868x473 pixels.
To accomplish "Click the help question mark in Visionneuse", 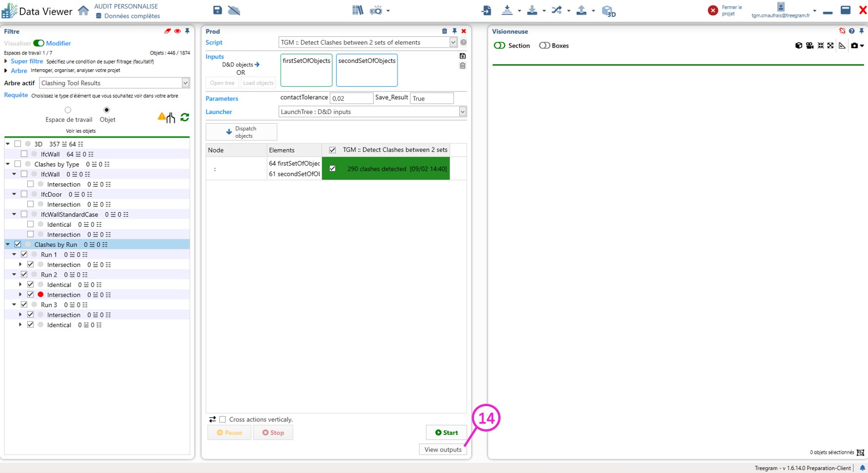I will [x=852, y=31].
